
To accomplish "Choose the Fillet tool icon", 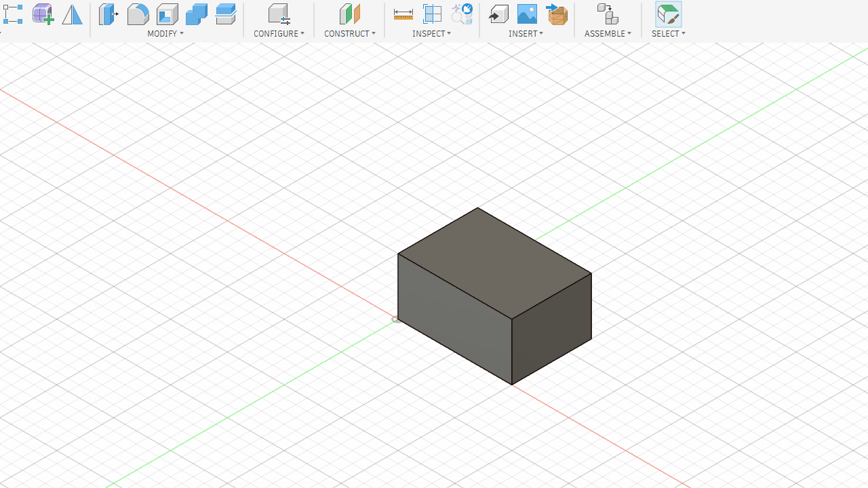I will click(x=138, y=14).
